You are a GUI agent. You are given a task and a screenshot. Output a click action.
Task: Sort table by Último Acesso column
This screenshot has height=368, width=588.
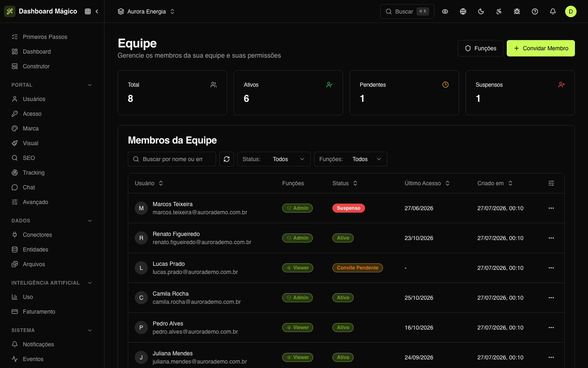click(x=427, y=183)
